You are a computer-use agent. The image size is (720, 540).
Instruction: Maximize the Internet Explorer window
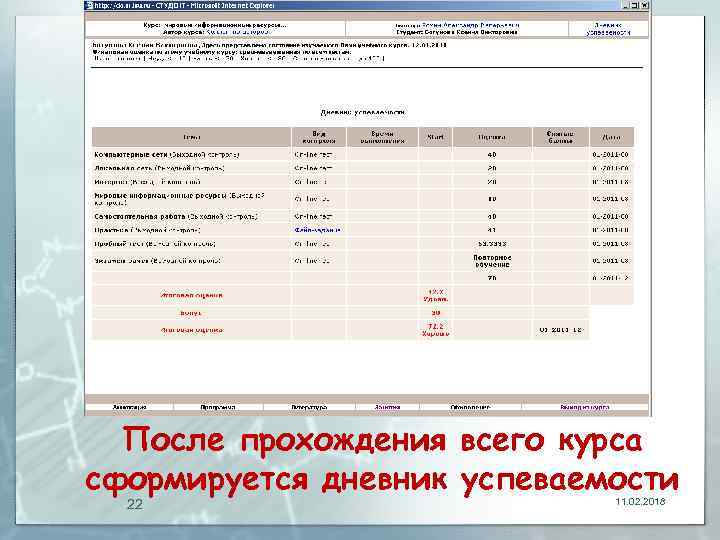click(x=635, y=6)
